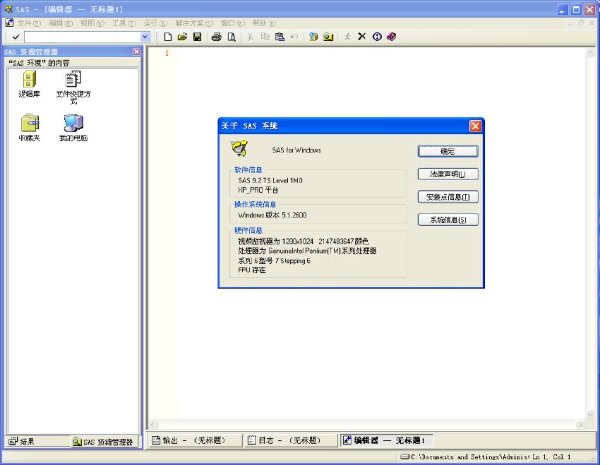Click the checkmark submit-command icon
The height and width of the screenshot is (465, 600).
click(16, 37)
